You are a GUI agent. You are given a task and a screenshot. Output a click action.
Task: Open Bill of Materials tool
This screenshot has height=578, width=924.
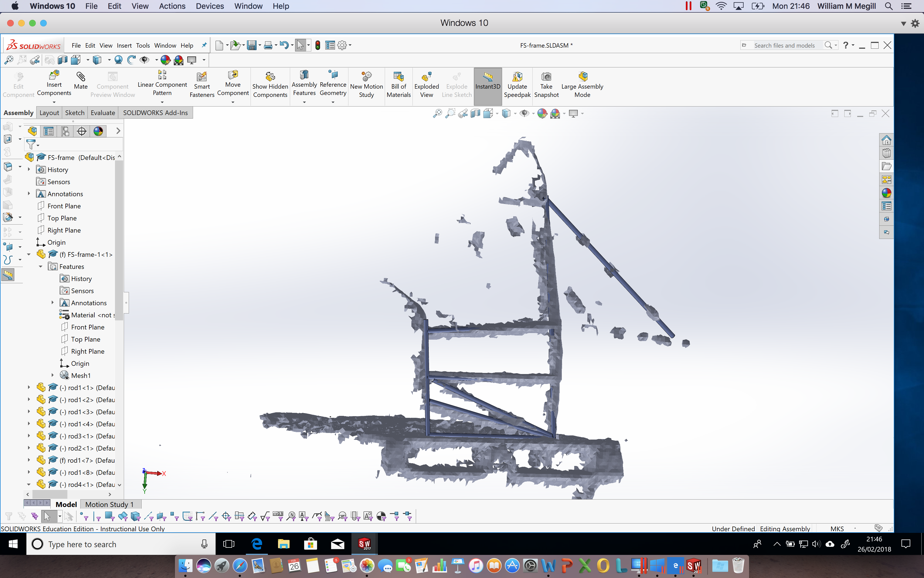click(398, 85)
